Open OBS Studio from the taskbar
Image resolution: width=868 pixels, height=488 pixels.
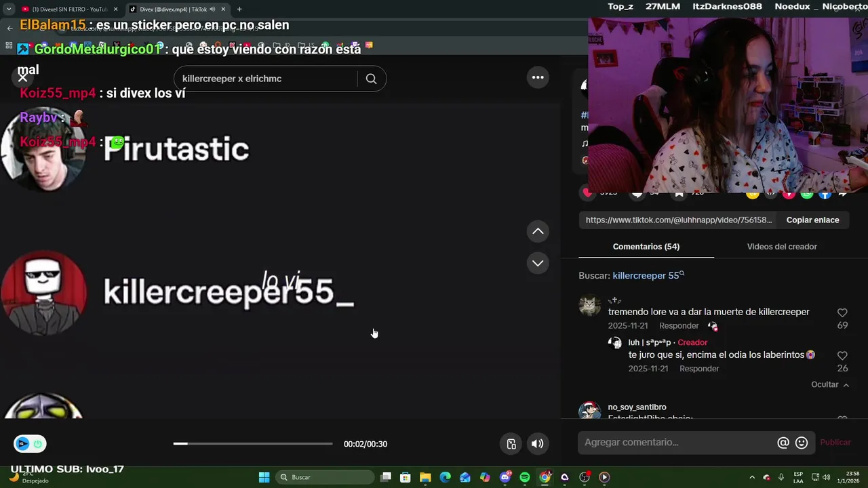(585, 477)
